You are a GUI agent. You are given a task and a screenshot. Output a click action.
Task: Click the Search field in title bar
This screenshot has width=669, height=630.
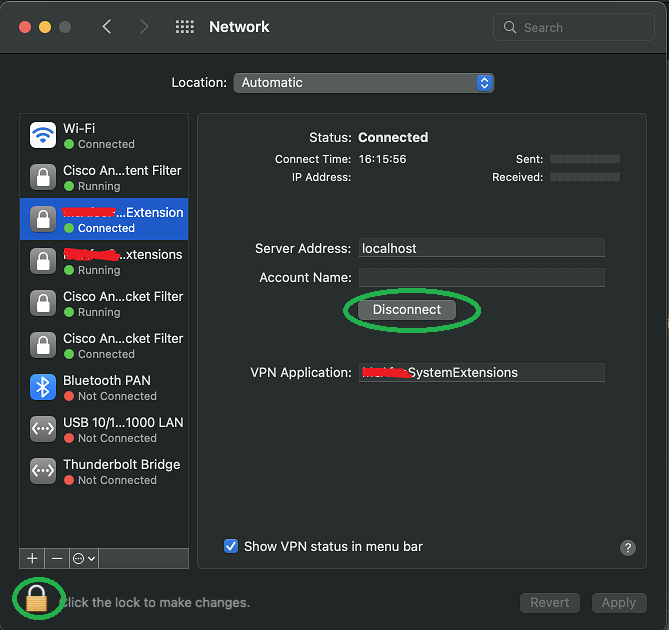(573, 27)
